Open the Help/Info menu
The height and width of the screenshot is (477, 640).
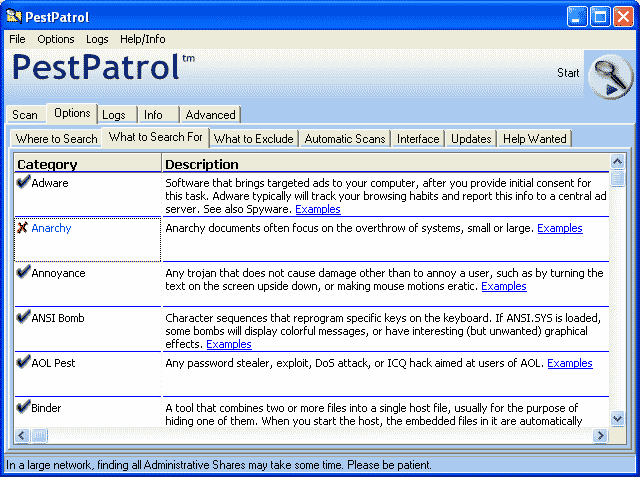tap(142, 39)
